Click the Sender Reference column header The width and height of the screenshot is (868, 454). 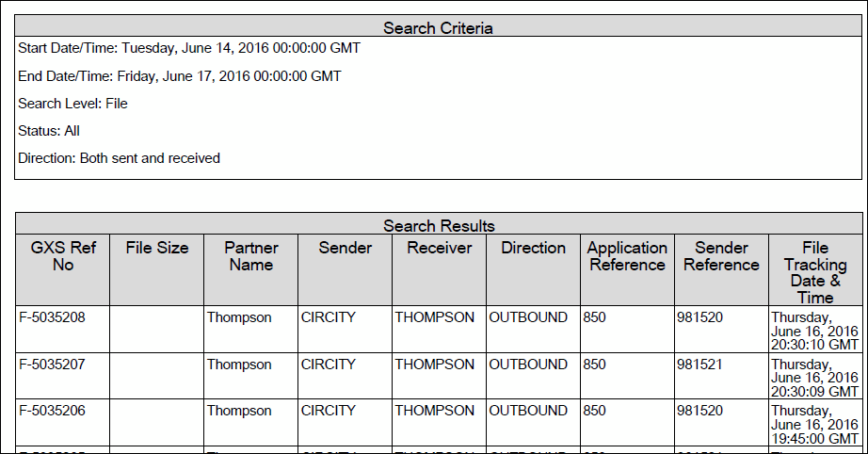721,256
